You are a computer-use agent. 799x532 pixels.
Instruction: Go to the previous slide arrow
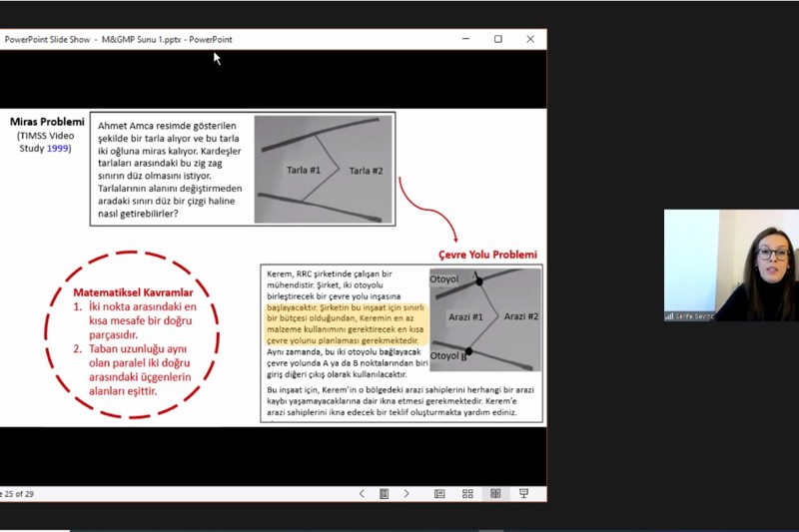[x=362, y=493]
